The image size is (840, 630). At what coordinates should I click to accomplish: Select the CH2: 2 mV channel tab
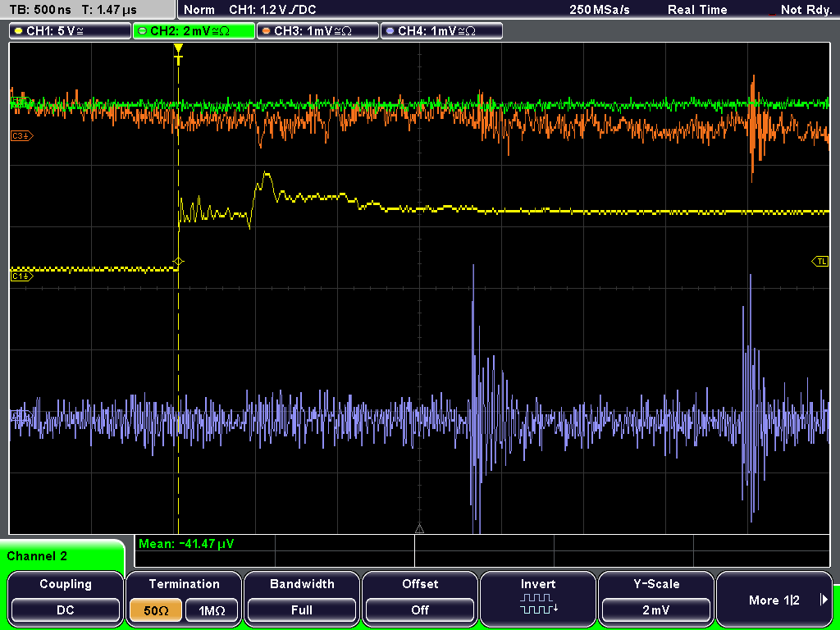194,31
